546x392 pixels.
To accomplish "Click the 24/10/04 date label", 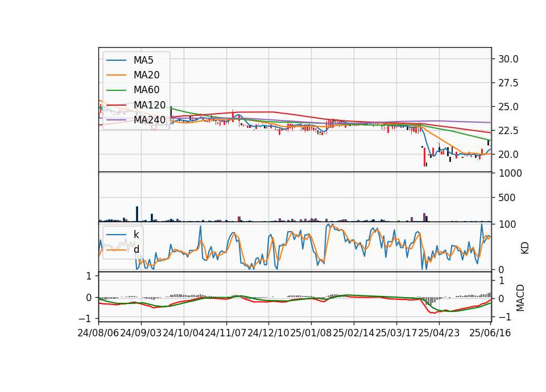I will coord(184,333).
